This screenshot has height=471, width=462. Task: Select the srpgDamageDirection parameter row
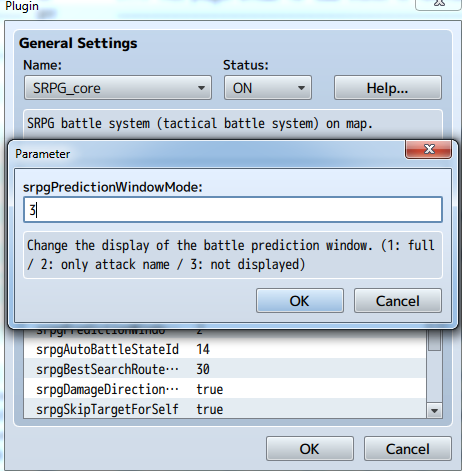click(x=225, y=389)
